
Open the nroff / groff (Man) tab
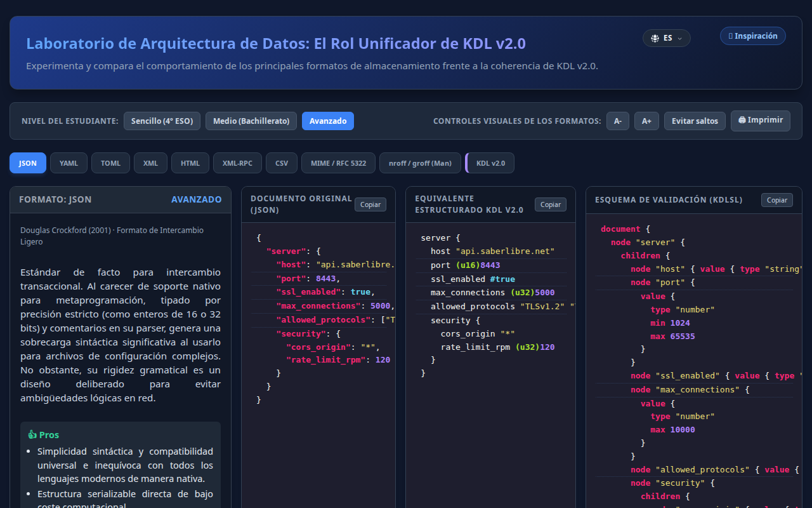420,163
